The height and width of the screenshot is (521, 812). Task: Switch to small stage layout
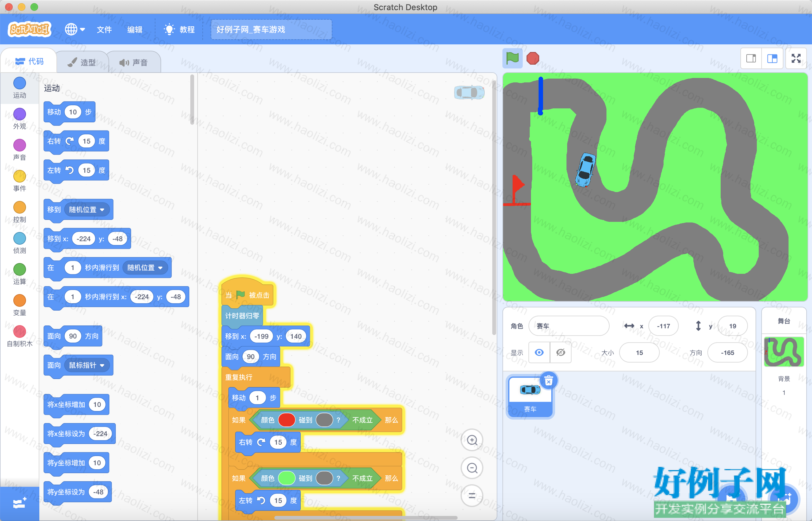(x=751, y=59)
